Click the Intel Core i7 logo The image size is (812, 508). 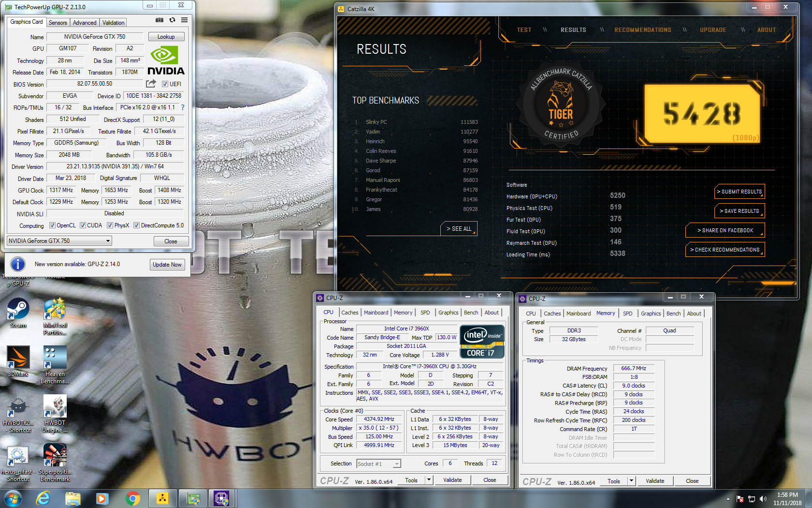coord(482,342)
